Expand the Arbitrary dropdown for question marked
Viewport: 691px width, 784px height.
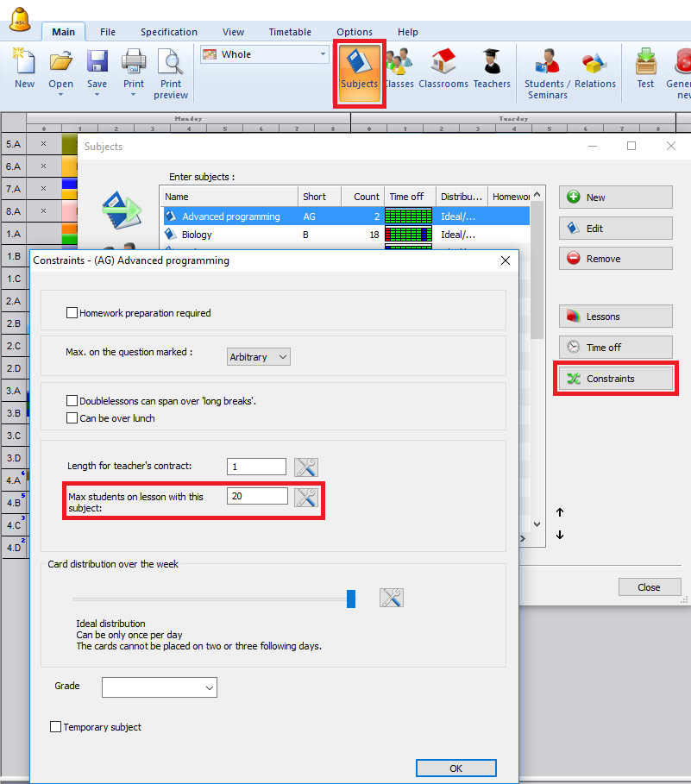pos(259,356)
